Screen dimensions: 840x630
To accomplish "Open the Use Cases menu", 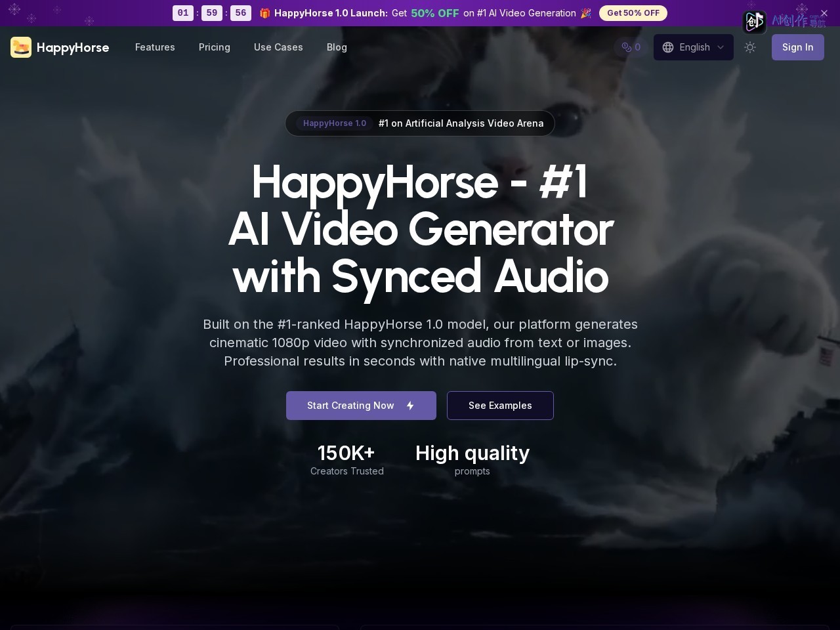I will point(278,47).
